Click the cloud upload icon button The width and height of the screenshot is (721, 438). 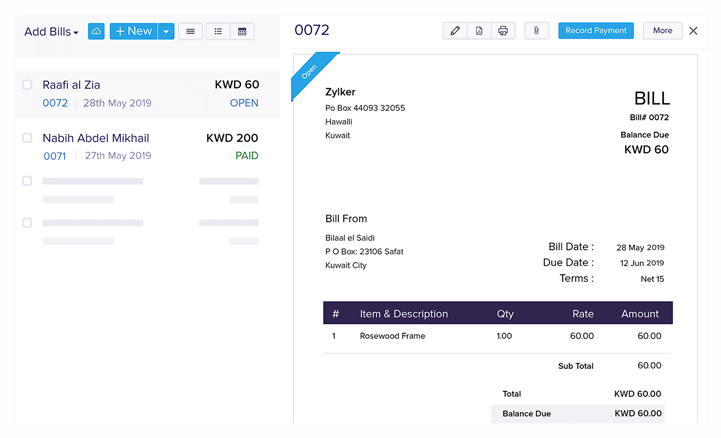point(96,31)
